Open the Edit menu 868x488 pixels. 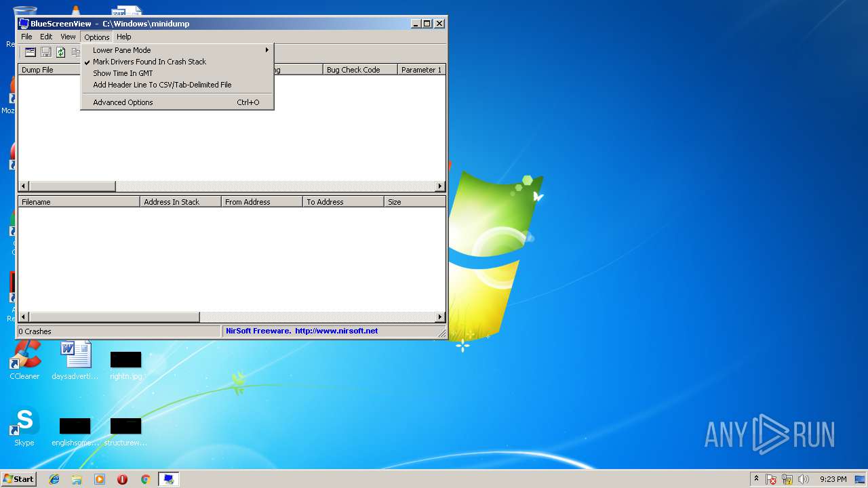[x=46, y=37]
